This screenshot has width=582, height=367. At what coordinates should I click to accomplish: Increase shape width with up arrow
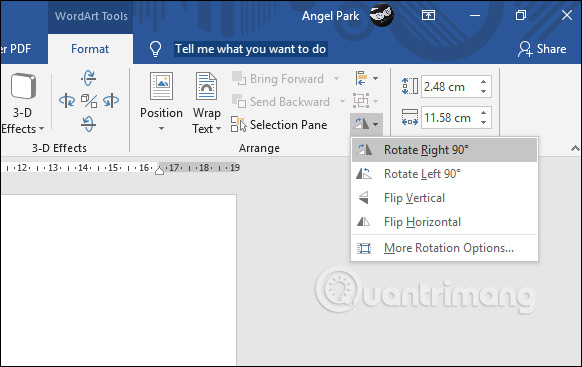tap(483, 113)
